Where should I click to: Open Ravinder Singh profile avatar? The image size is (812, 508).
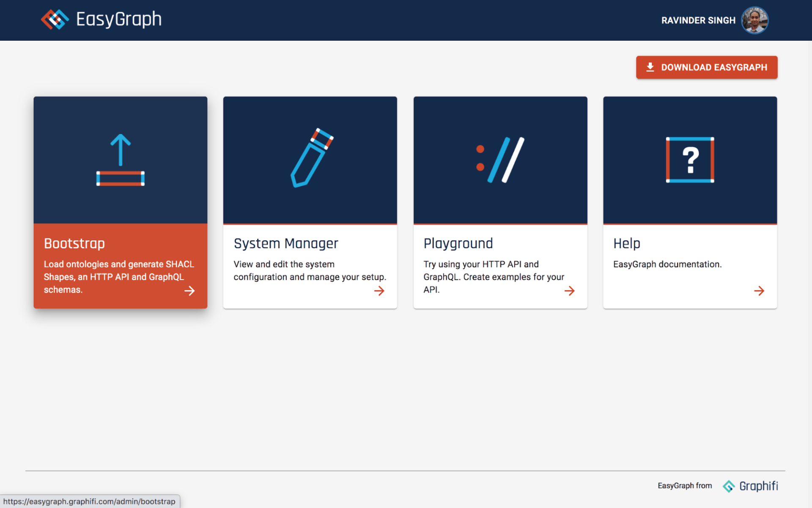pyautogui.click(x=754, y=20)
